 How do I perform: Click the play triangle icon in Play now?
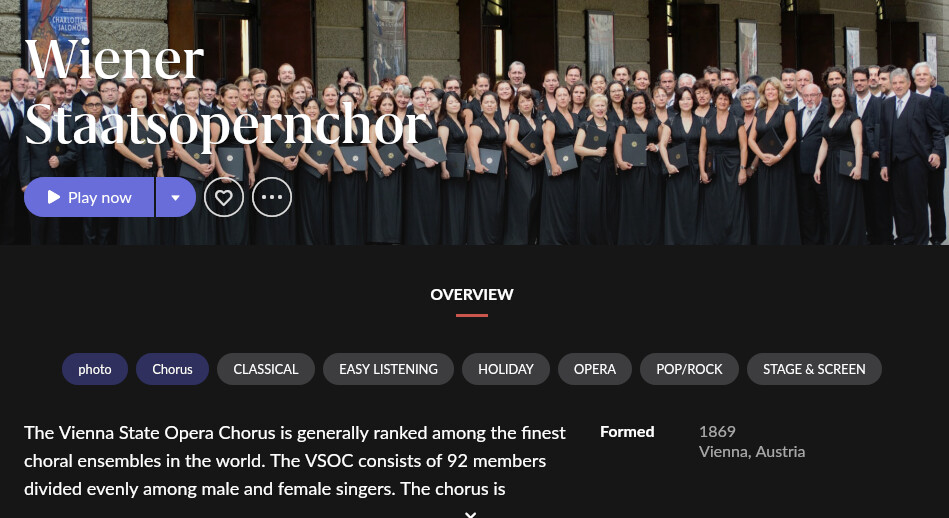click(54, 197)
